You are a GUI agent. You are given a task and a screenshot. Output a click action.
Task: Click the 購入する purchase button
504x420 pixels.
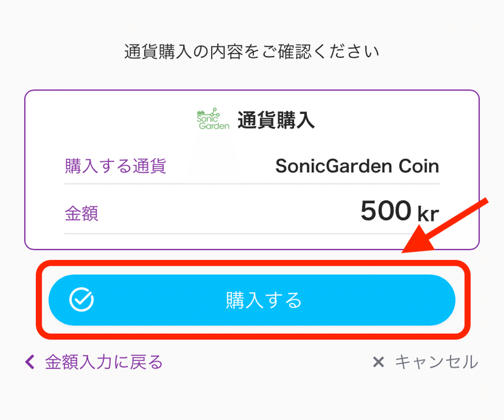252,300
